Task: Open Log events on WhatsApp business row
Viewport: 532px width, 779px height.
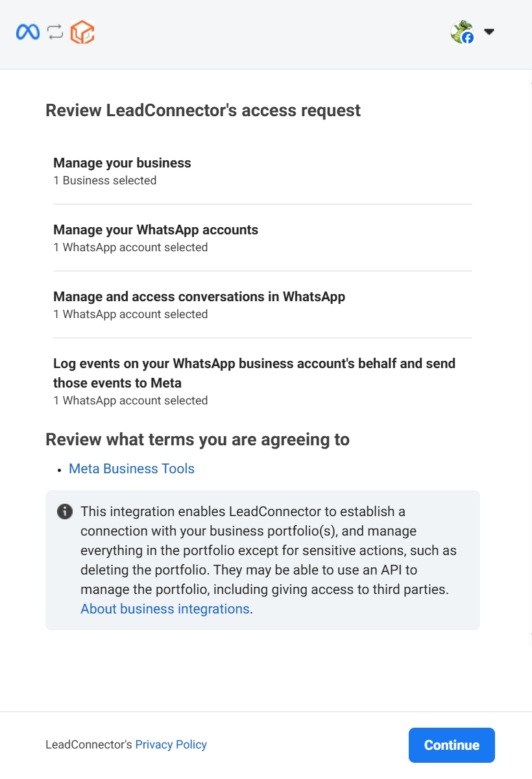Action: pyautogui.click(x=263, y=381)
